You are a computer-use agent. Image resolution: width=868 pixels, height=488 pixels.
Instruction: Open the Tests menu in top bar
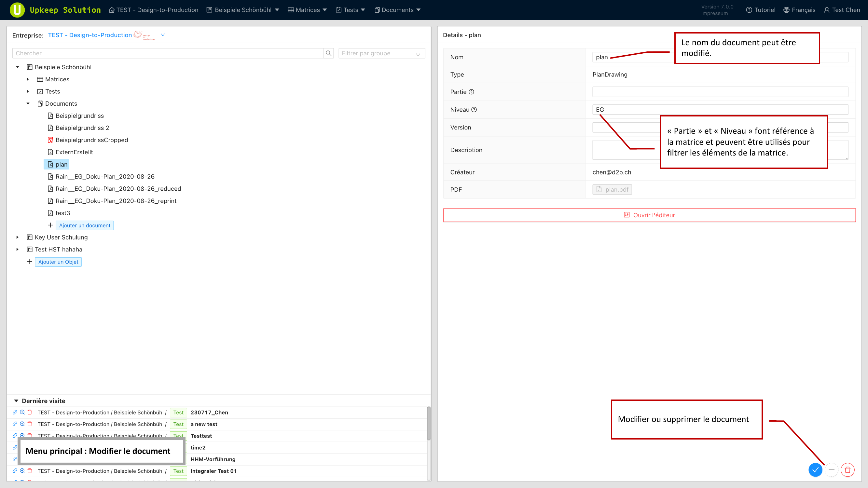click(x=351, y=10)
